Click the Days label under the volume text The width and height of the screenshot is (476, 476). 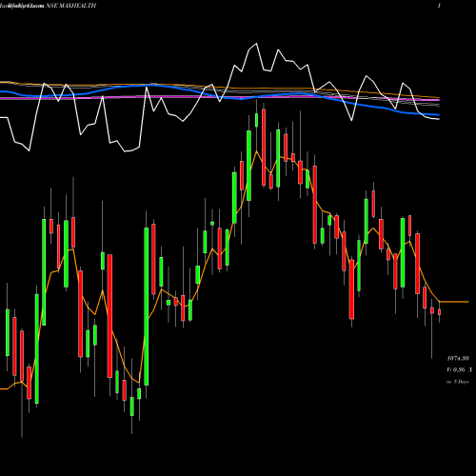(x=458, y=382)
